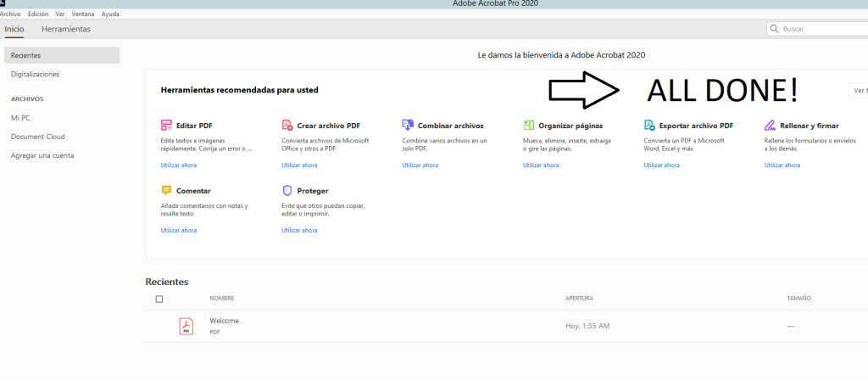Click the Combinar archivos title

451,126
